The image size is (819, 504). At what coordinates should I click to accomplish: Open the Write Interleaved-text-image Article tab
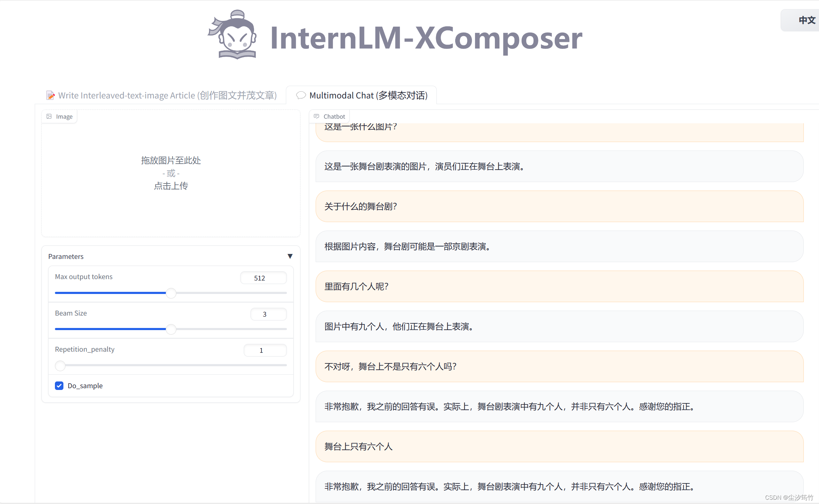pos(167,96)
